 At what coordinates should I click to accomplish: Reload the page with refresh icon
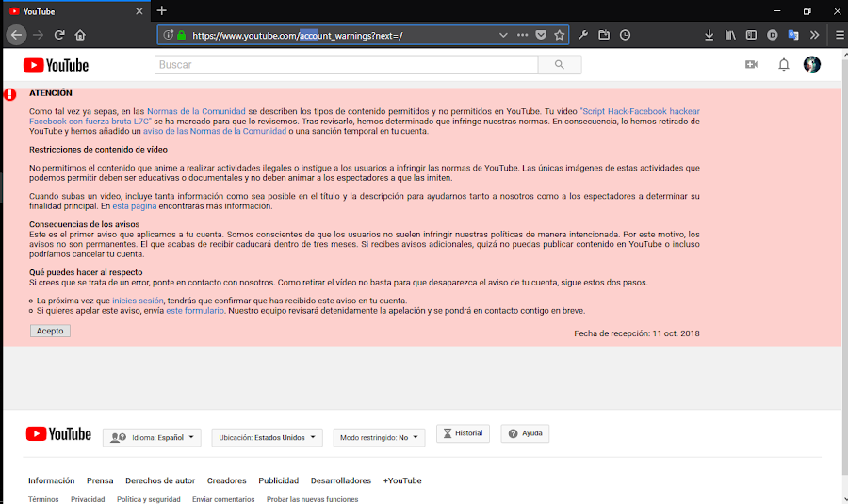pyautogui.click(x=59, y=35)
